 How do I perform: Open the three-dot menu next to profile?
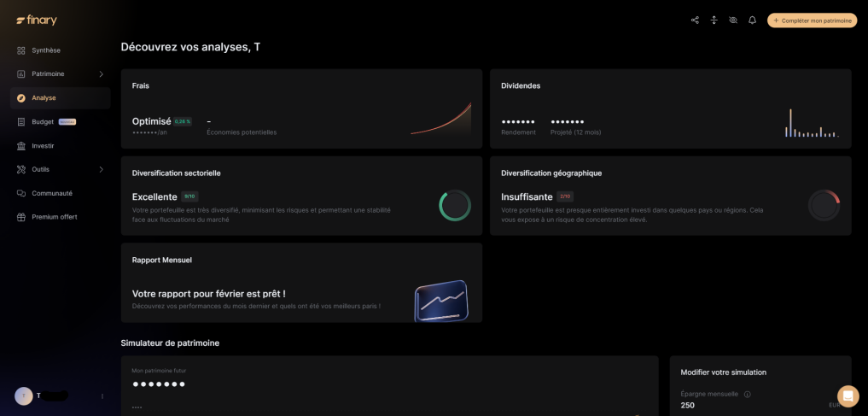point(102,396)
